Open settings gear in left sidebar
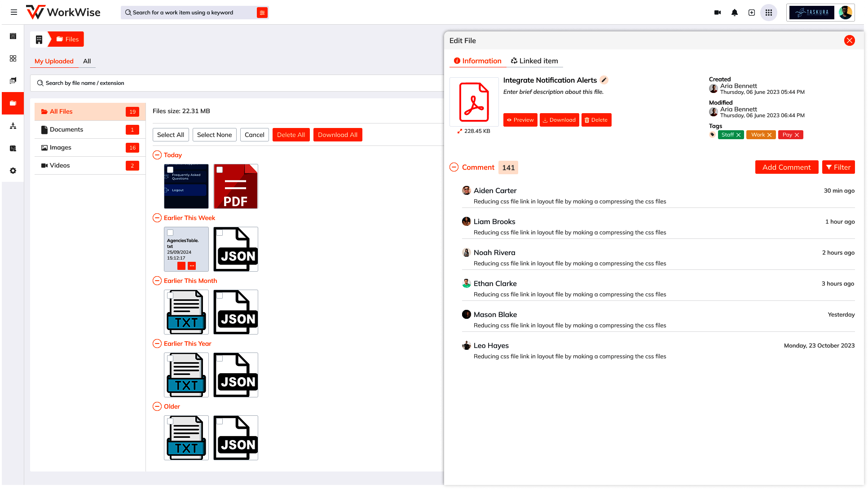This screenshot has width=868, height=489. pos(13,171)
